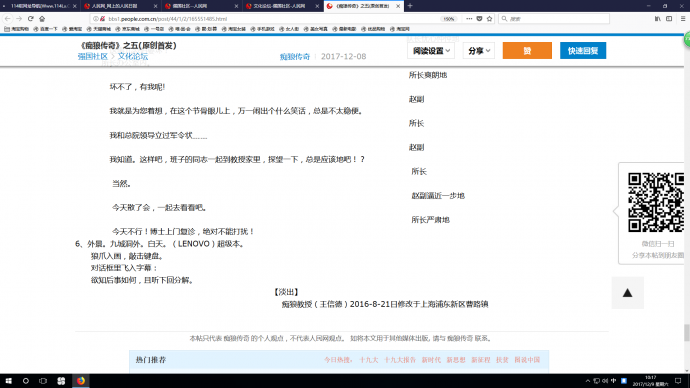Click the orange 赞 like button
The image size is (690, 388).
(x=527, y=51)
